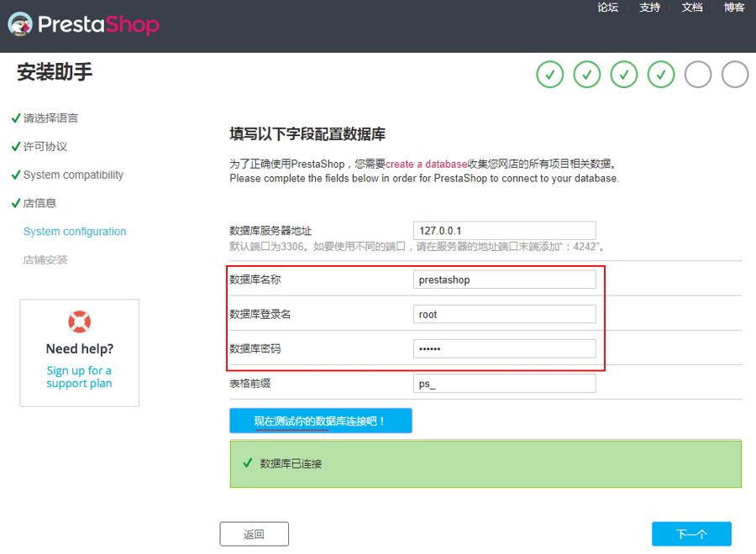The image size is (756, 554).
Task: Click into the database password field
Action: coord(504,348)
